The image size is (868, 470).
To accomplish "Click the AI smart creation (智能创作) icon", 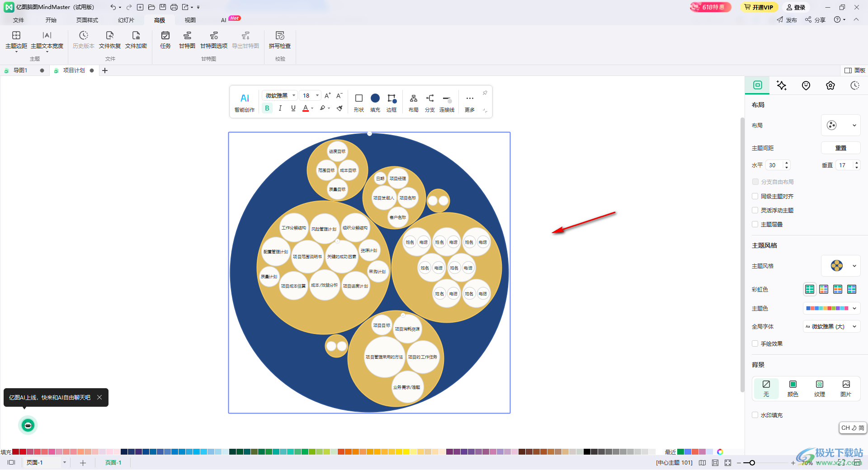I will pyautogui.click(x=245, y=103).
